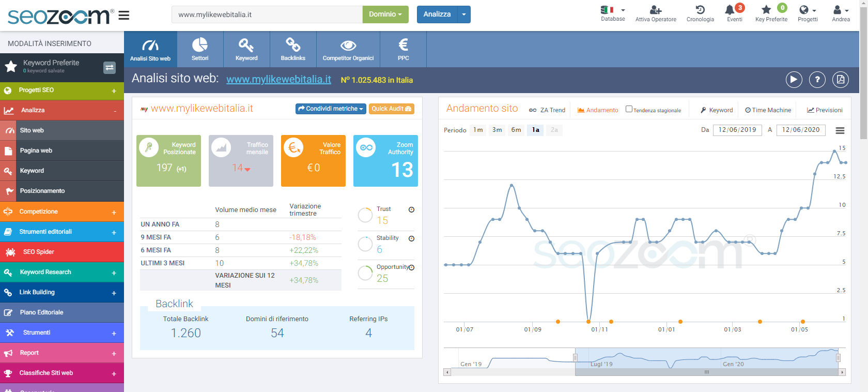Open the Andrea user account menu
Viewport: 868px width, 392px height.
click(841, 14)
